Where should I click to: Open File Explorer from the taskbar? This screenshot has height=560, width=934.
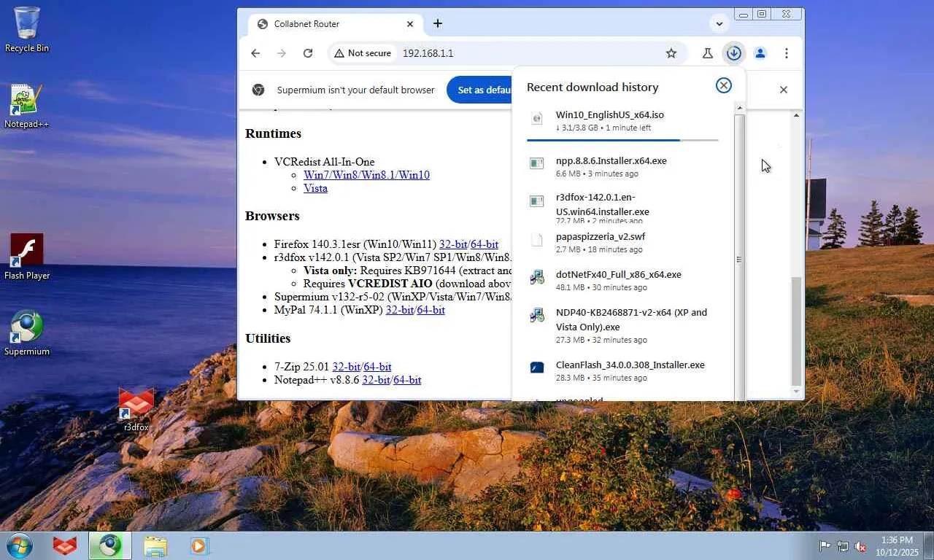155,545
